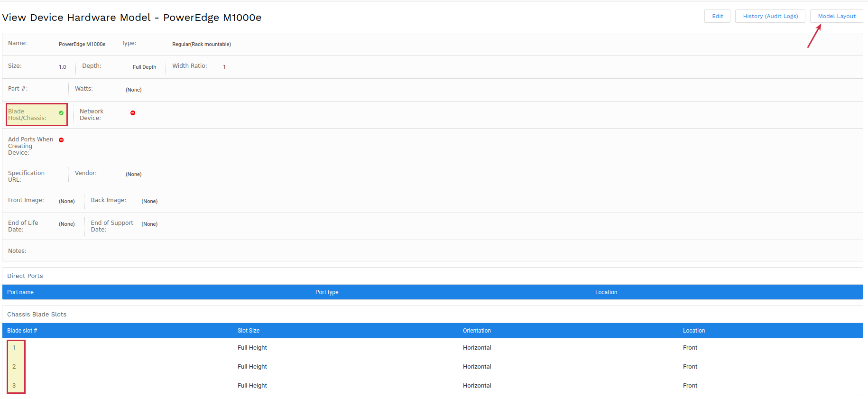Image resolution: width=868 pixels, height=399 pixels.
Task: Click the Direct Ports section heading
Action: tap(25, 276)
